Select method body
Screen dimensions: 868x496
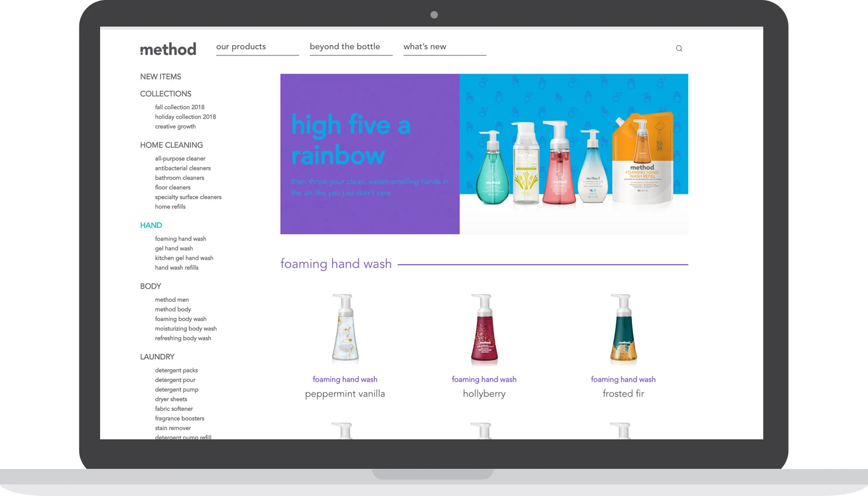click(173, 309)
